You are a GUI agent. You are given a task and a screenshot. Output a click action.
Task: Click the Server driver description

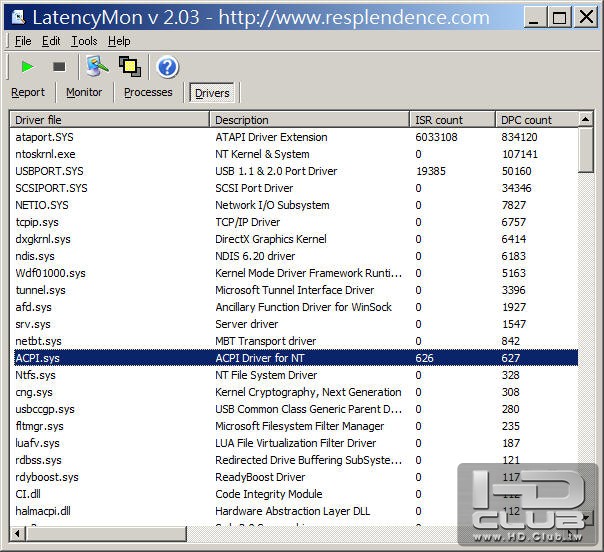click(247, 324)
